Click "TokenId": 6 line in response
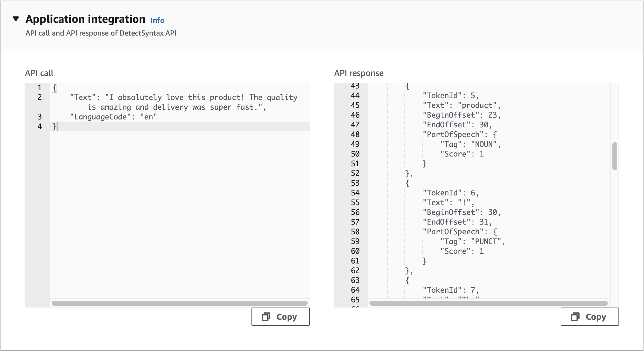The image size is (644, 351). (x=451, y=193)
